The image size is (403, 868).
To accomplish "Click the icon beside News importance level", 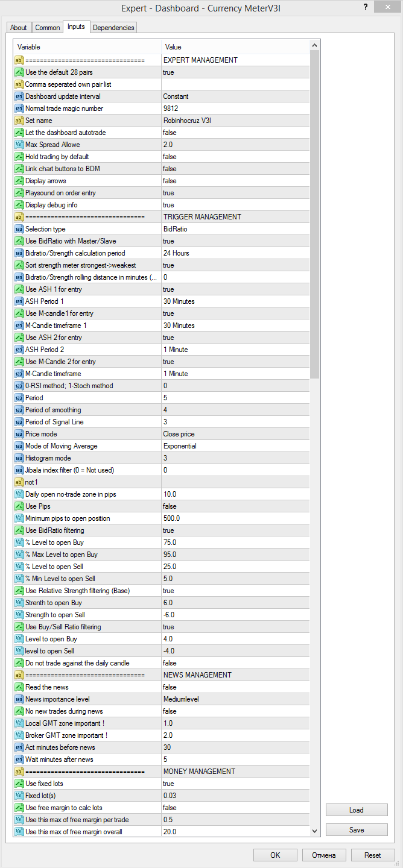I will [19, 699].
